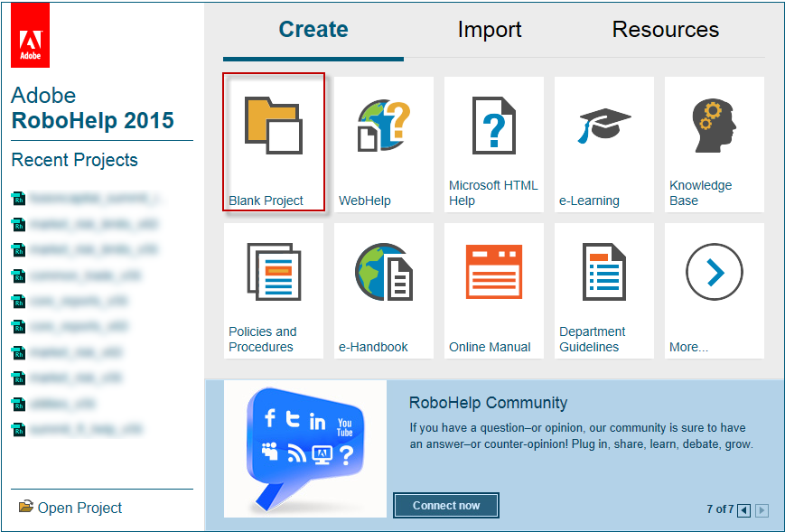The image size is (785, 532).
Task: Pick the Online Manual icon
Action: click(493, 272)
